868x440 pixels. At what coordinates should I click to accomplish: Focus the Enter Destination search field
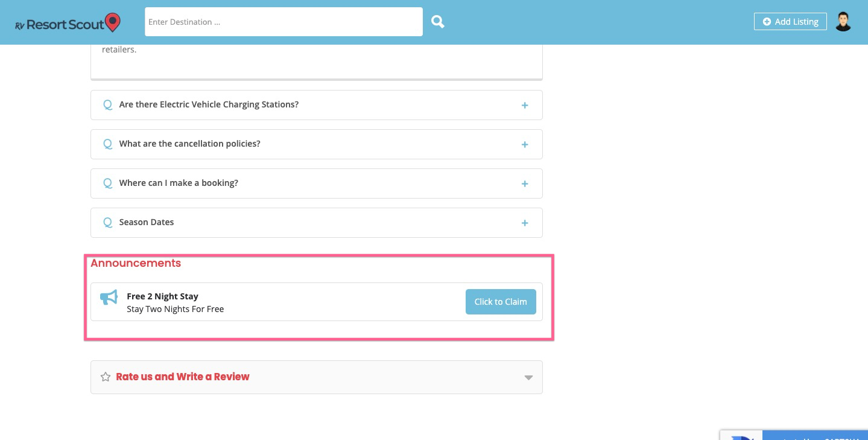click(x=284, y=22)
